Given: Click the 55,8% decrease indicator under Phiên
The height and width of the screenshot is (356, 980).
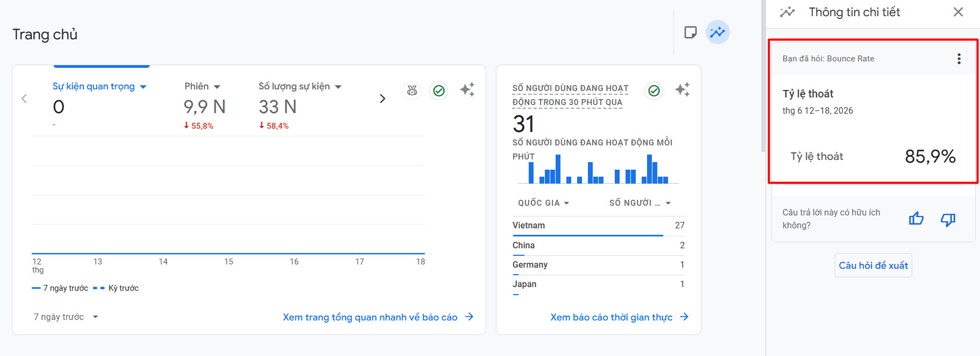Looking at the screenshot, I should click(x=198, y=125).
